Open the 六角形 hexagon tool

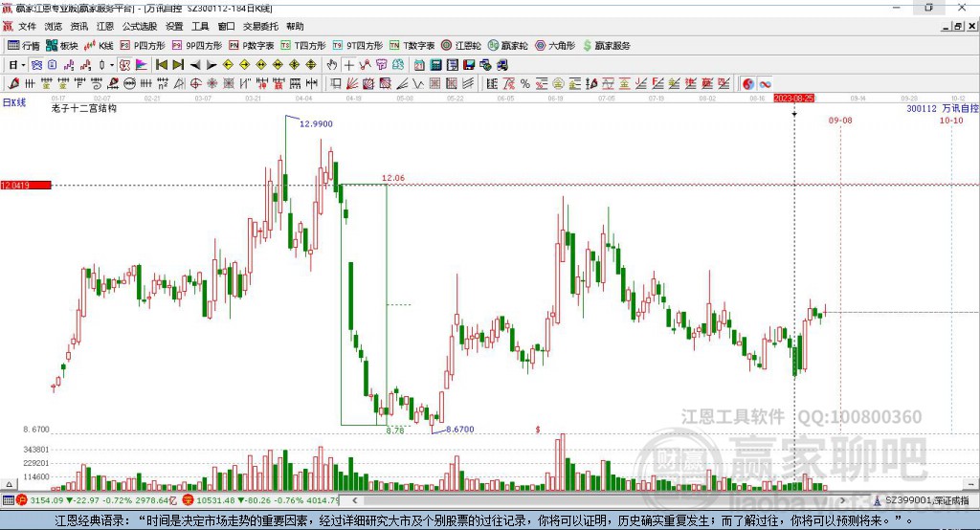pyautogui.click(x=555, y=46)
